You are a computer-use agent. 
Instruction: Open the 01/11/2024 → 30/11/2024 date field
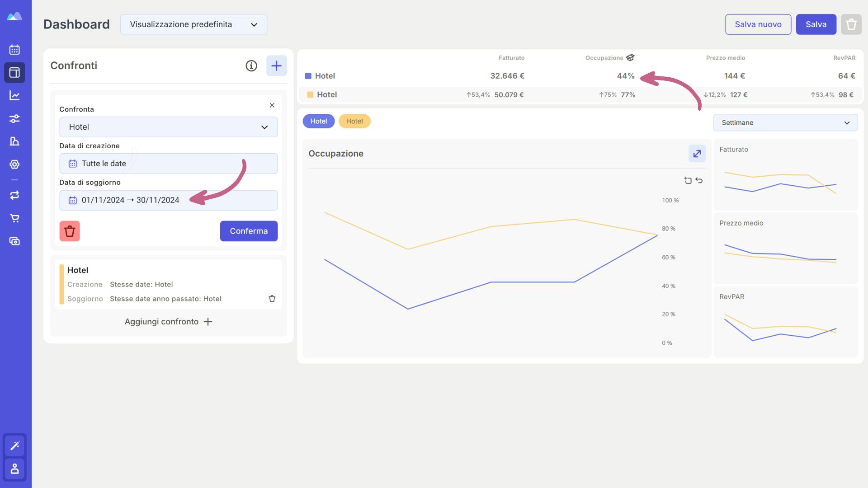coord(169,200)
